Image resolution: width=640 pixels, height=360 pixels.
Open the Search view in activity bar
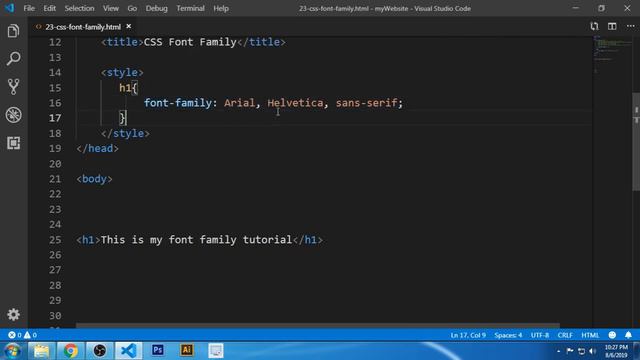pyautogui.click(x=13, y=58)
